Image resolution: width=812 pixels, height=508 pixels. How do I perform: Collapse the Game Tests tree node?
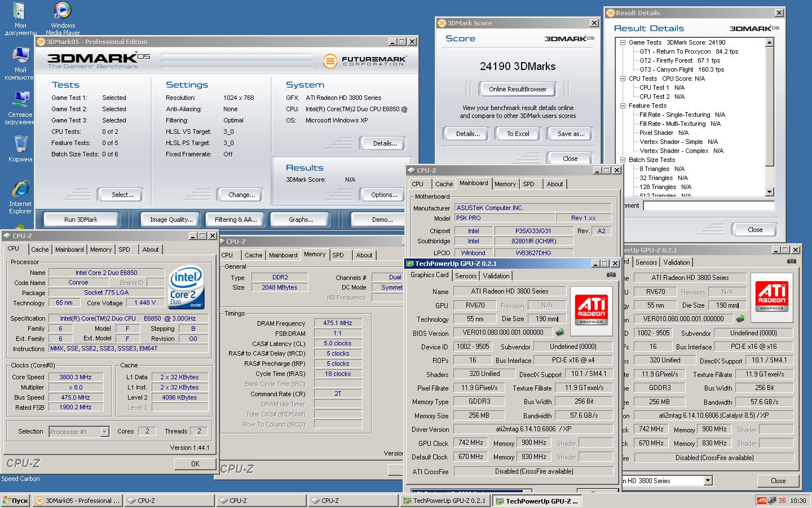point(623,42)
